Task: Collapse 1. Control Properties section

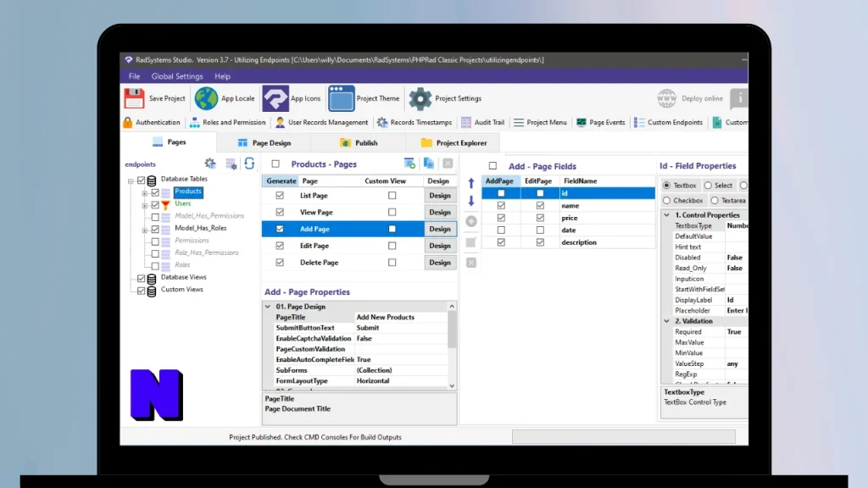Action: tap(667, 214)
